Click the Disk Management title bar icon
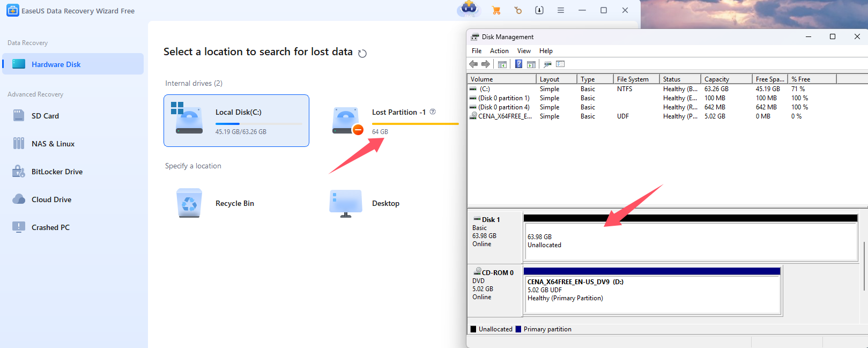Screen dimensions: 868x348 tap(474, 37)
